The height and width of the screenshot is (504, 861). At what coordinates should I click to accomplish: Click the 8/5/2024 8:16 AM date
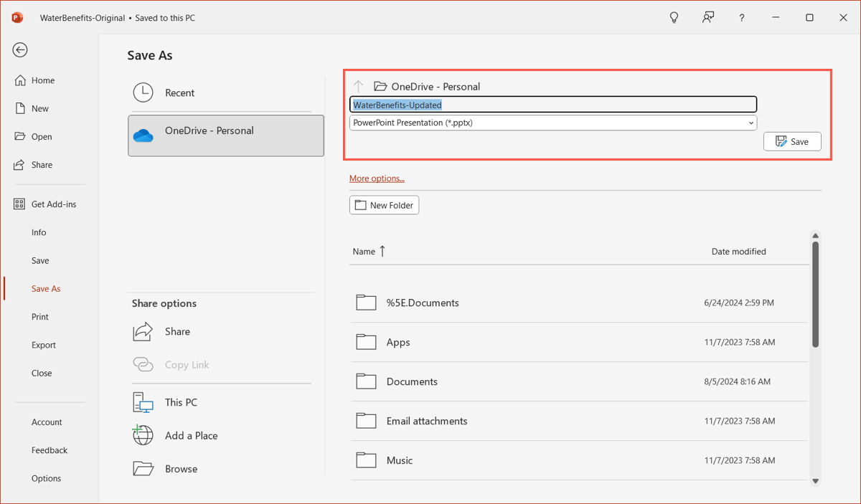(737, 382)
